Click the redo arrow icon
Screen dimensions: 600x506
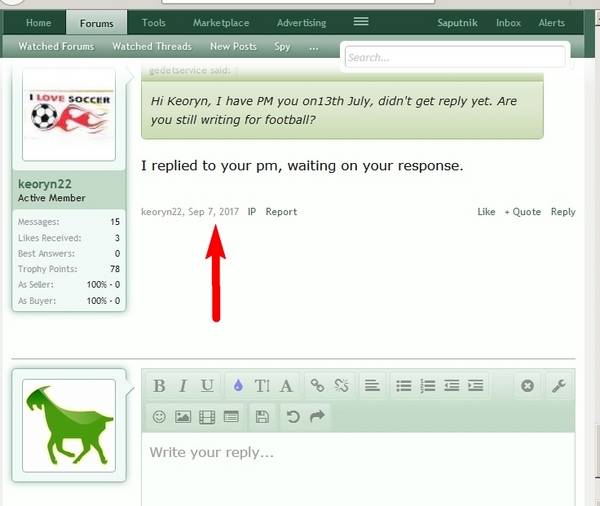pyautogui.click(x=317, y=416)
